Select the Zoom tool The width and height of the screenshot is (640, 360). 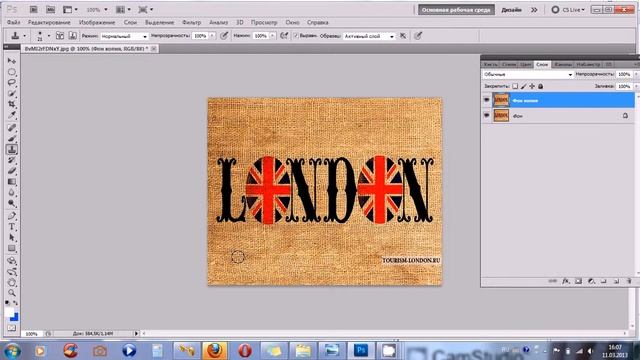tap(11, 293)
